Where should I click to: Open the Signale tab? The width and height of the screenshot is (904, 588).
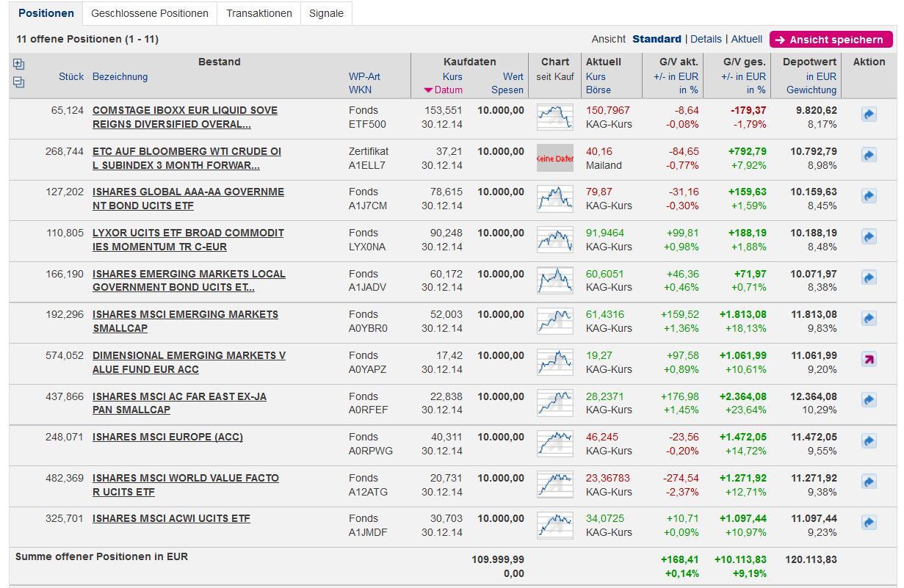tap(326, 13)
